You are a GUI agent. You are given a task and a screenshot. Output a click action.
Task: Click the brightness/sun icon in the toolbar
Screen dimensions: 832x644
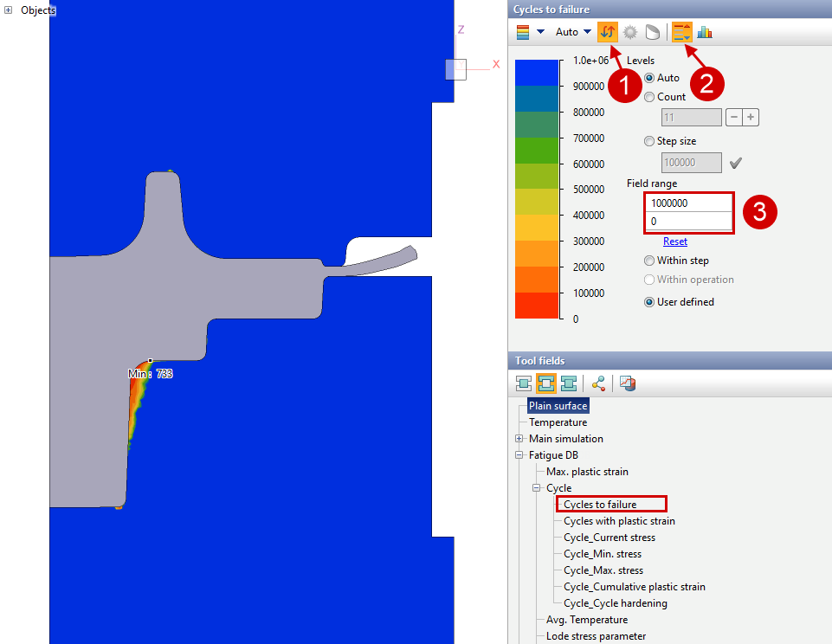click(630, 31)
